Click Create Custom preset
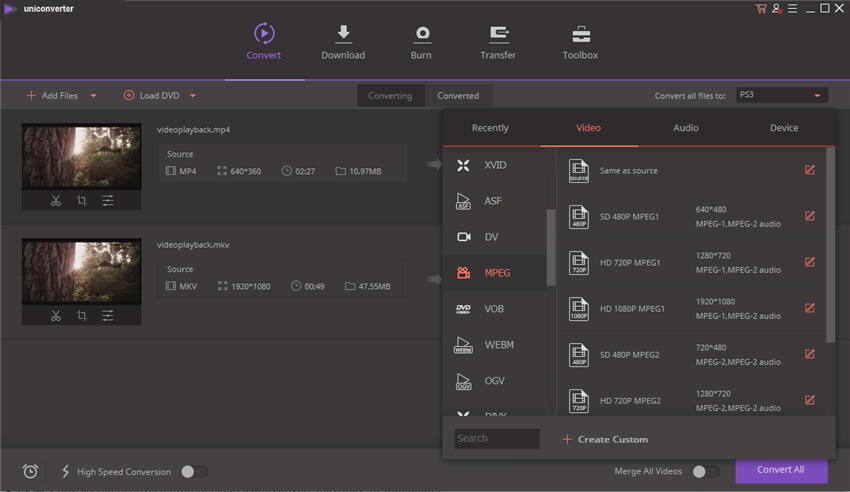This screenshot has height=492, width=850. coord(605,439)
